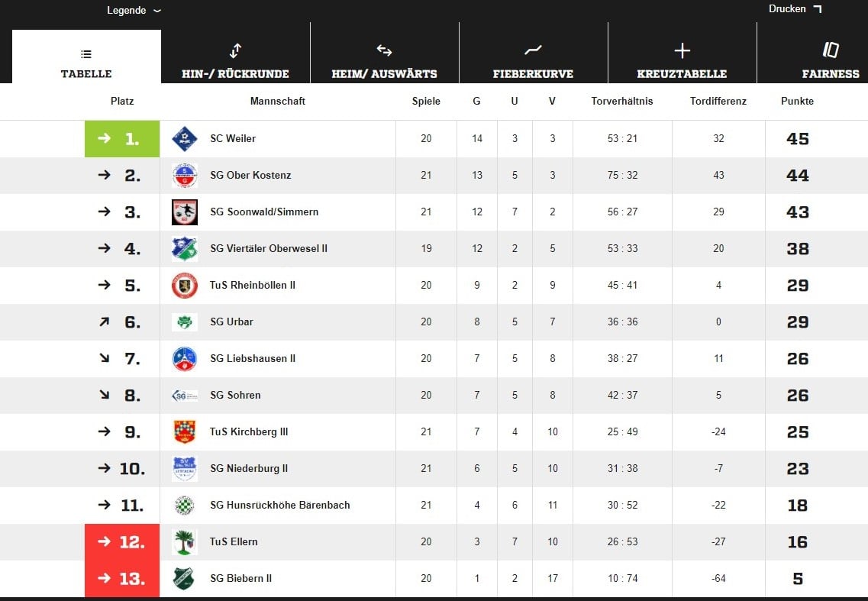This screenshot has width=868, height=601.
Task: Click the green first place rank cell
Action: 122,138
